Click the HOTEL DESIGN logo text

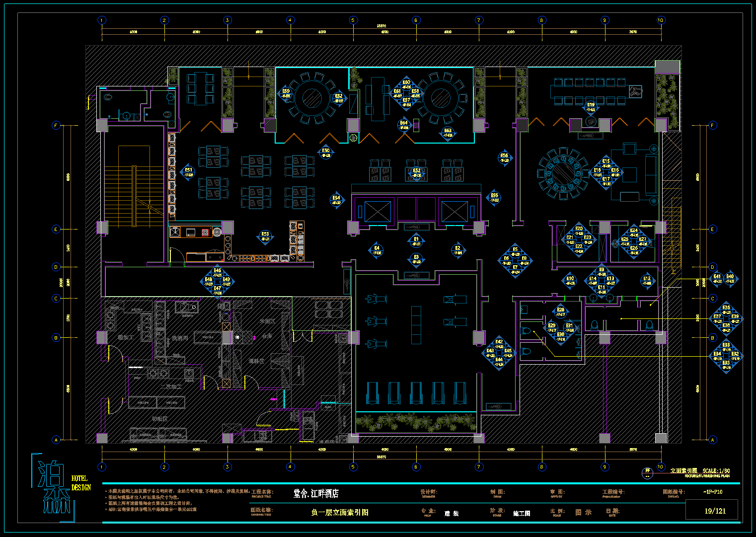click(x=81, y=483)
